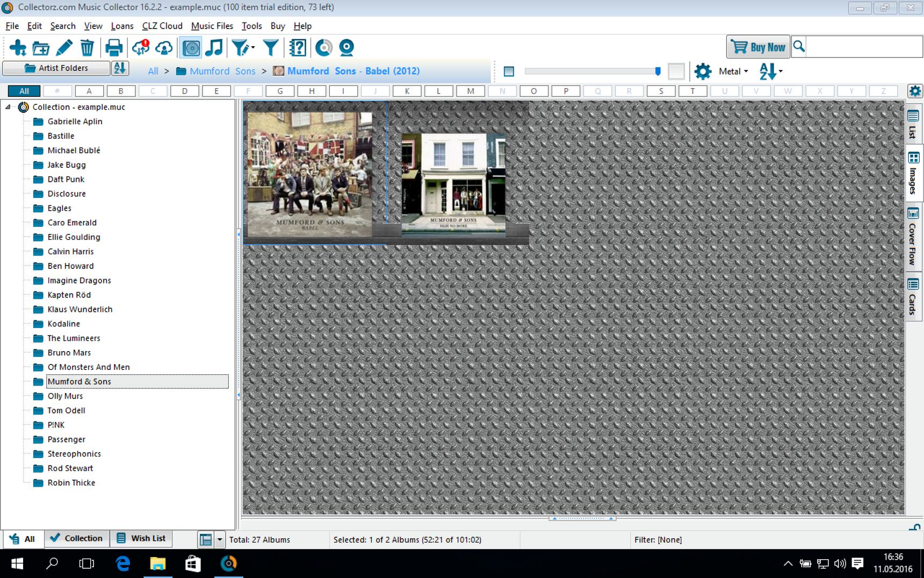Click the disc pie chart statistics icon

(x=323, y=48)
